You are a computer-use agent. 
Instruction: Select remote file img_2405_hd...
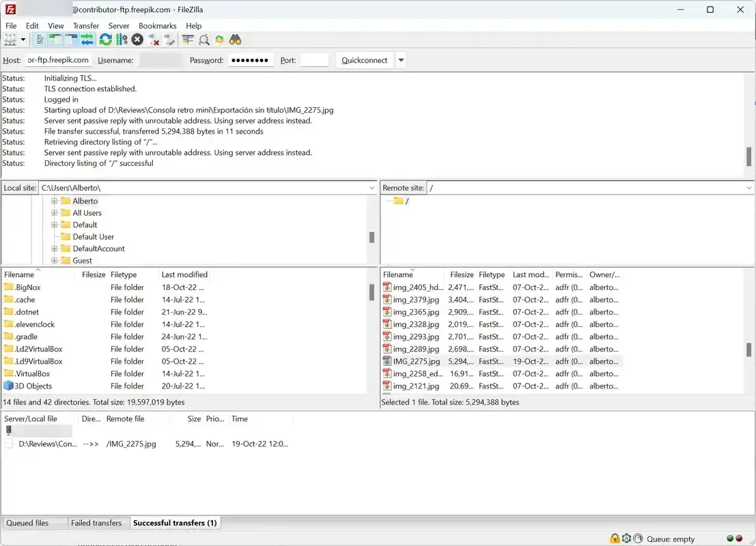click(417, 287)
